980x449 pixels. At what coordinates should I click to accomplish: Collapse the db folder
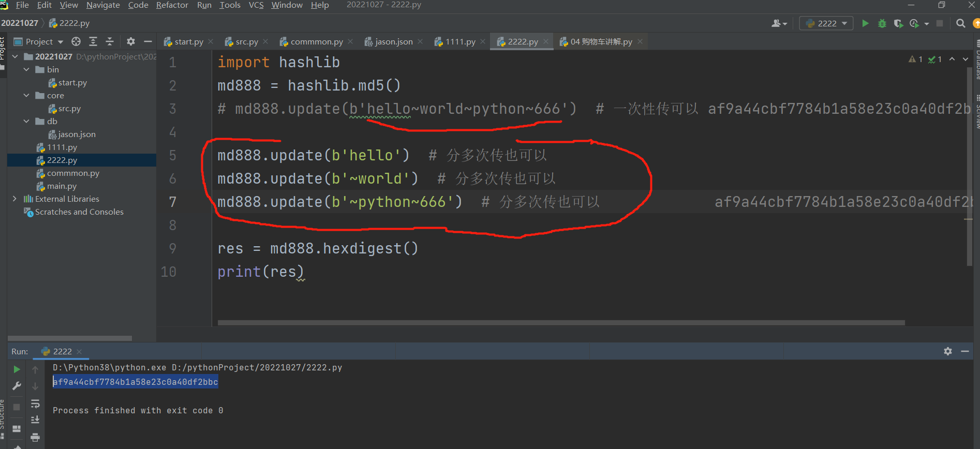(x=26, y=121)
